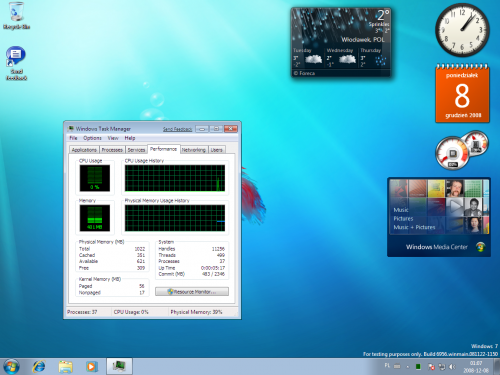This screenshot has height=375, width=500.
Task: Expand hidden tray icons arrow
Action: coord(407,367)
